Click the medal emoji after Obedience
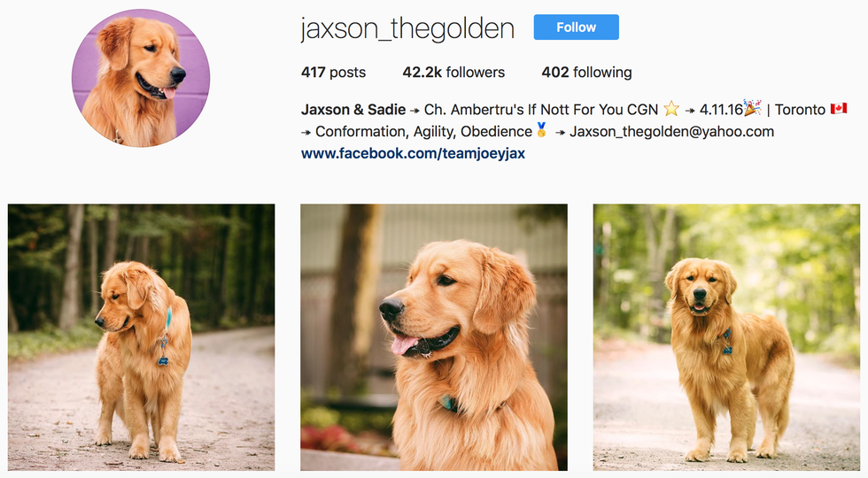 click(x=541, y=130)
